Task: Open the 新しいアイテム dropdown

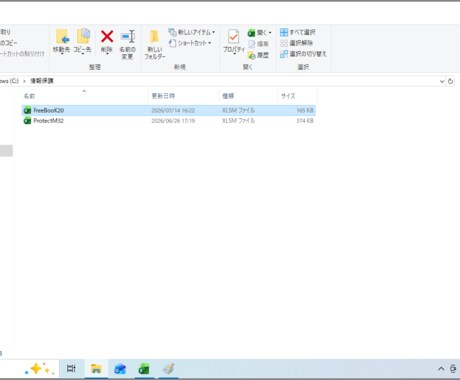Action: click(x=191, y=32)
